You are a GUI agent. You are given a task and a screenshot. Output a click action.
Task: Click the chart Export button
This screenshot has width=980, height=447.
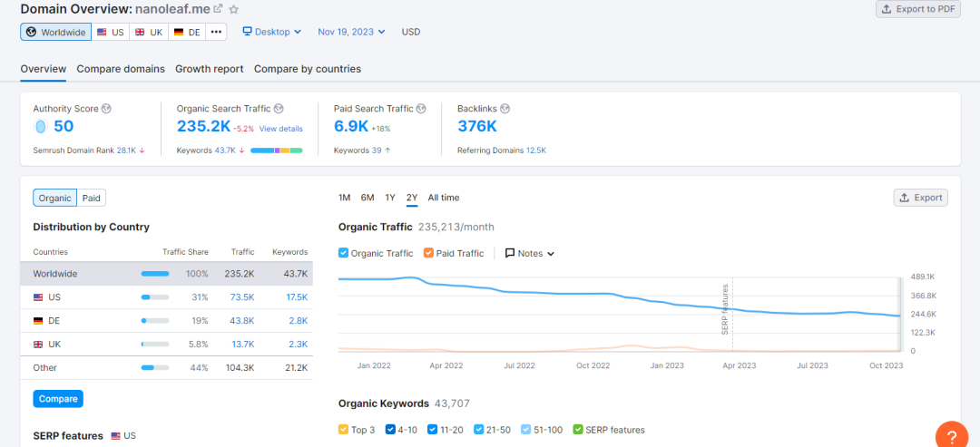click(x=921, y=198)
